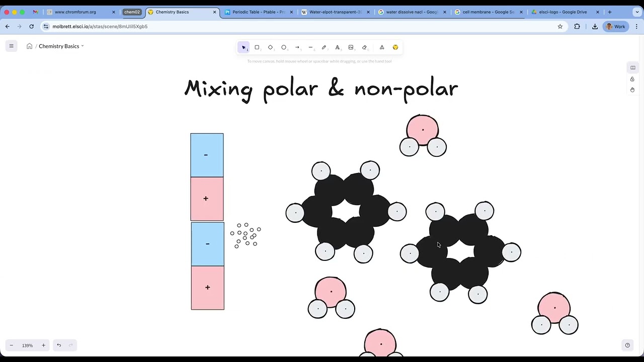Screen dimensions: 644x362
Task: Switch to elsci-logo Google Drive tab
Action: [565, 12]
